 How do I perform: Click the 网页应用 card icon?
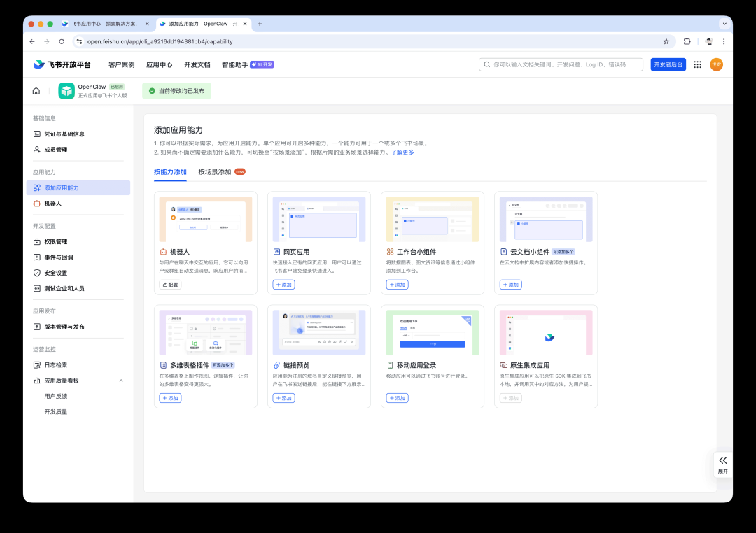[x=276, y=252]
